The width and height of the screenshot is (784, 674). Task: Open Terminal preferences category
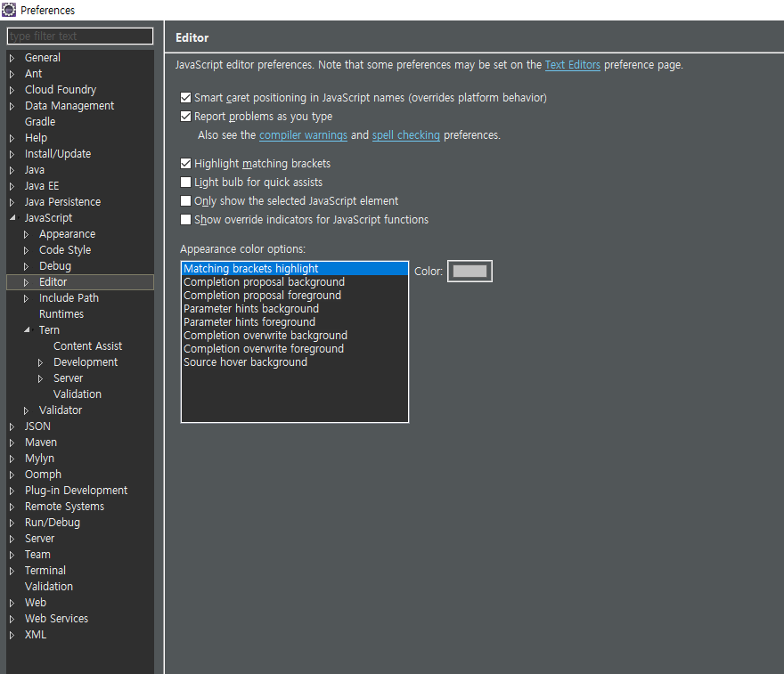[x=45, y=570]
